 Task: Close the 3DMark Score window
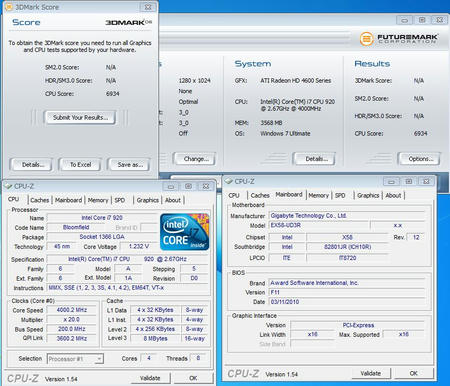click(148, 7)
